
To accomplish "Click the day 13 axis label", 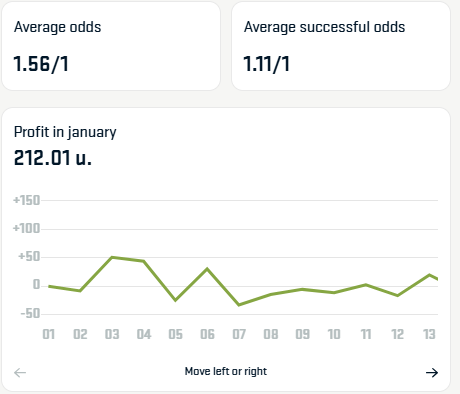I will coord(429,334).
